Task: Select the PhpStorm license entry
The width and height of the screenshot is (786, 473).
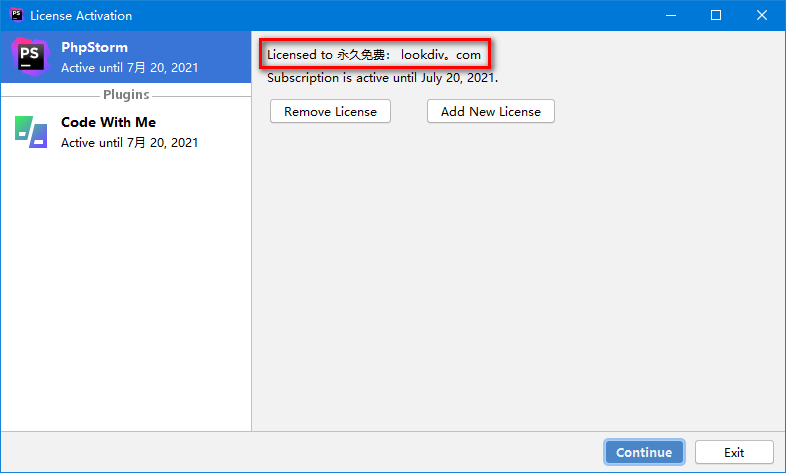Action: coord(126,57)
